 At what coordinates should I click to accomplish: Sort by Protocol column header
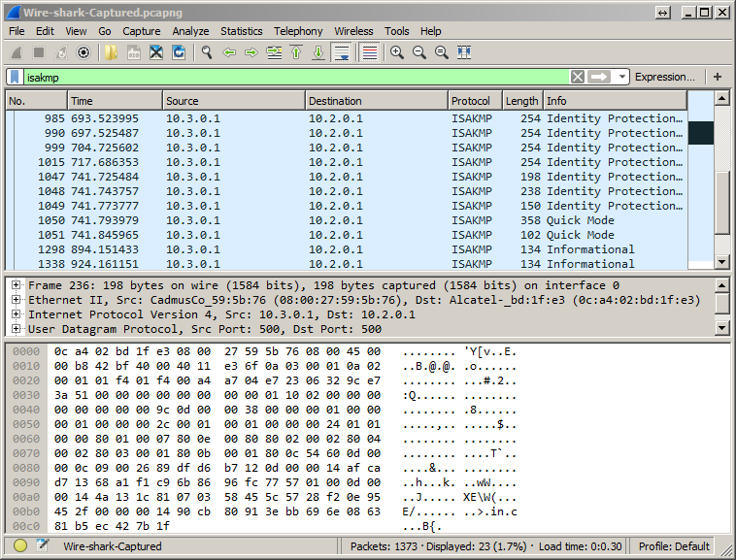click(475, 101)
